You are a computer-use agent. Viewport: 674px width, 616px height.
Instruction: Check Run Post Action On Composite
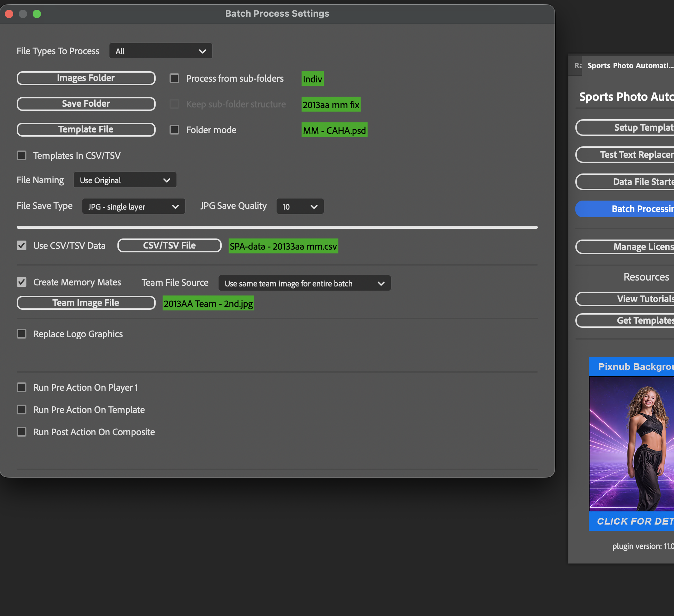(x=22, y=432)
